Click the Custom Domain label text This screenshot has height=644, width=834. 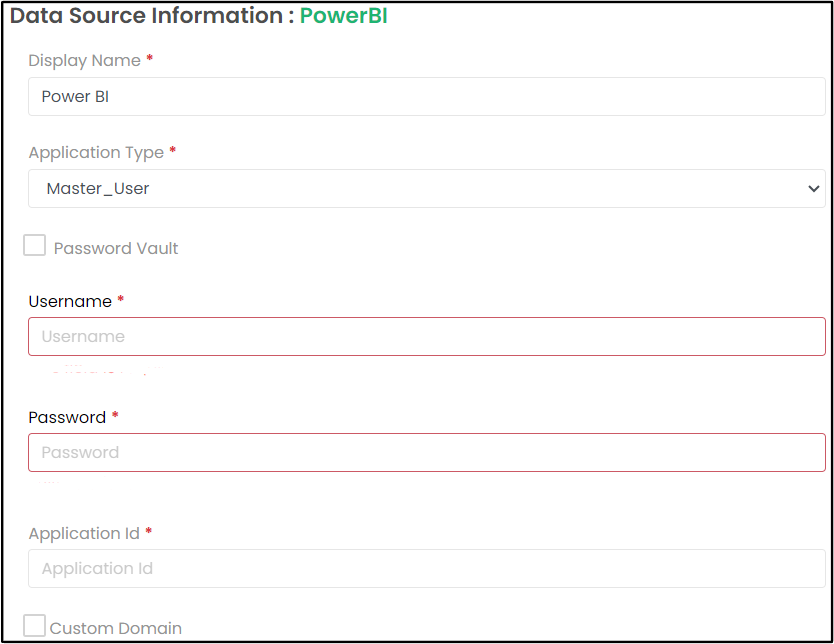coord(116,629)
